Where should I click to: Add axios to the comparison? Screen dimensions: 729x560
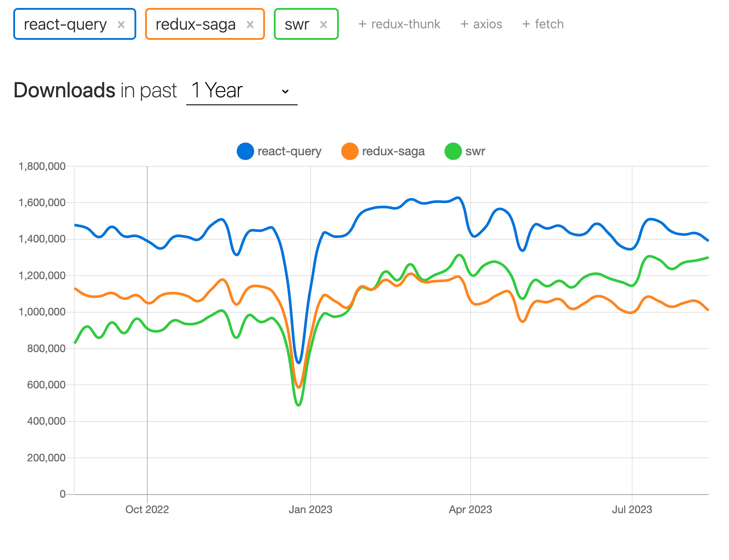pos(481,24)
